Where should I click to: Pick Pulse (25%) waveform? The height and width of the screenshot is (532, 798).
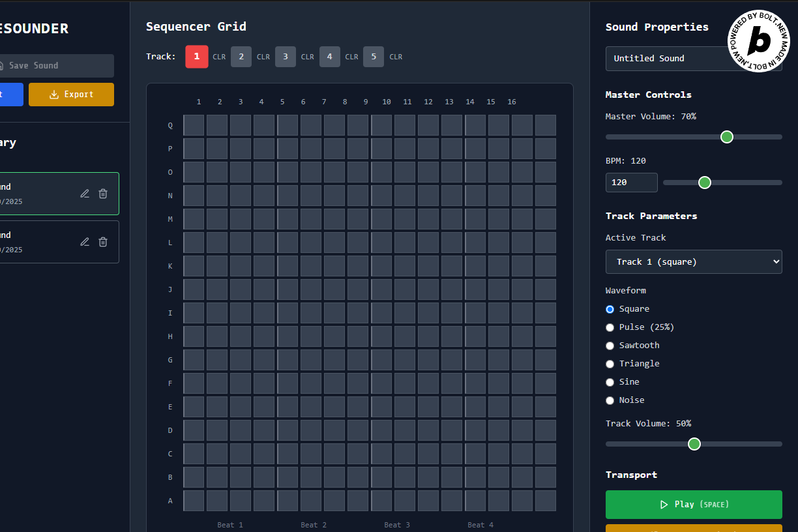(640, 327)
